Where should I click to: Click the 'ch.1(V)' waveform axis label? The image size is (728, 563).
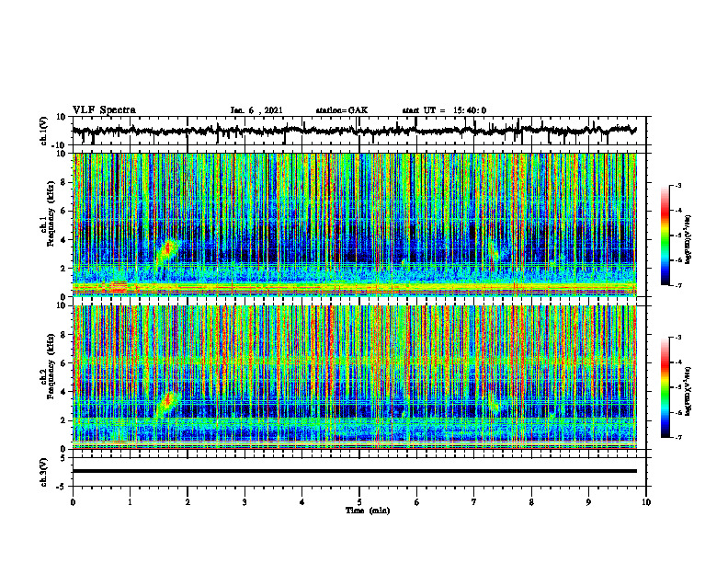(44, 131)
